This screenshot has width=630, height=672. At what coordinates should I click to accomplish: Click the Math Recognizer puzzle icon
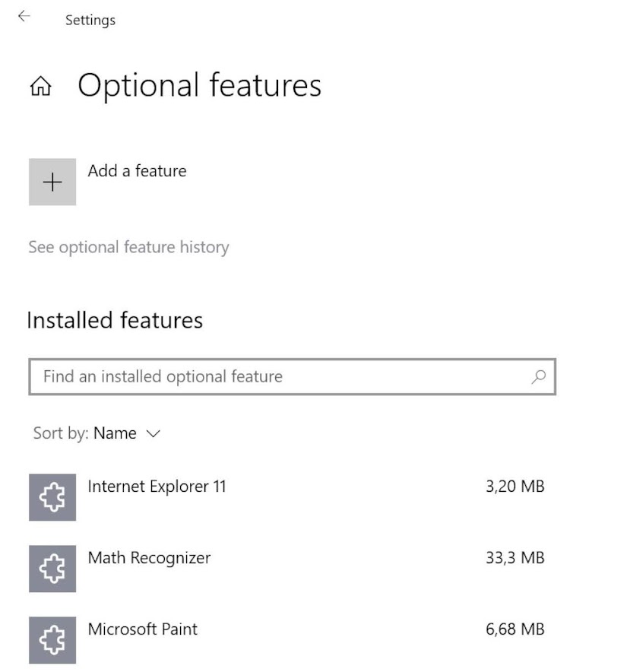pos(52,569)
